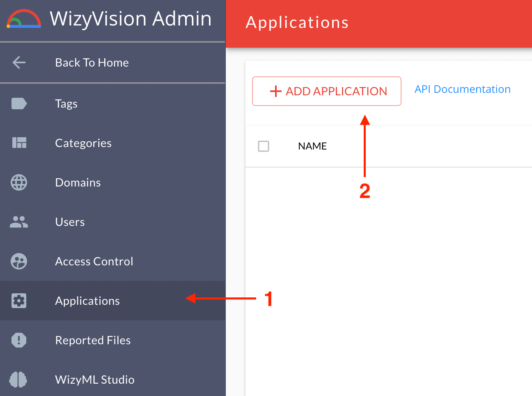Click the WizyVision rainbow logo

[x=24, y=19]
